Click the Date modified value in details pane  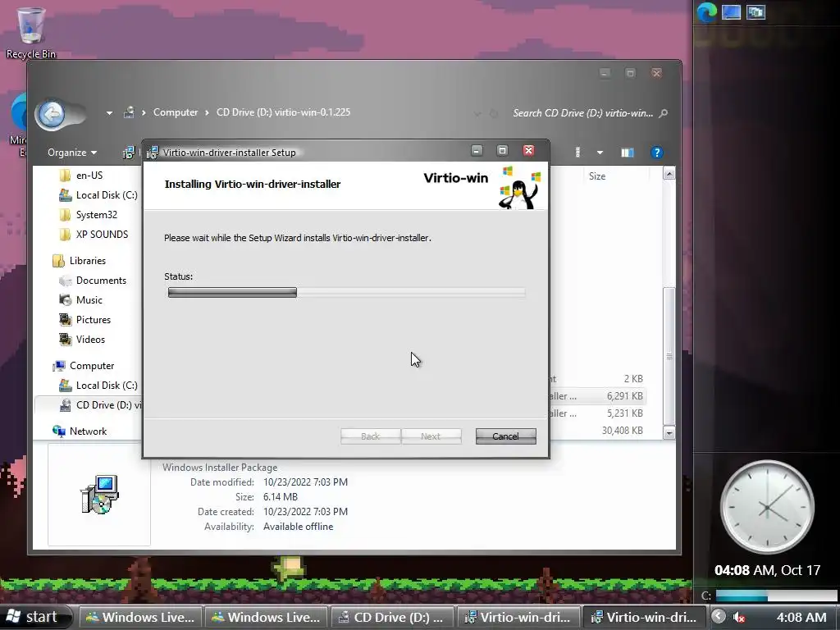point(305,482)
